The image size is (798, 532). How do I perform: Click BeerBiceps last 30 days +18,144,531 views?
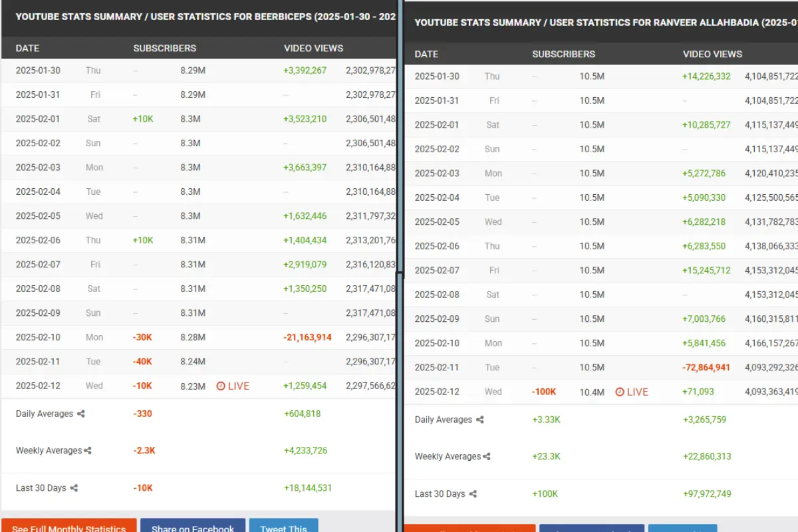click(x=307, y=488)
